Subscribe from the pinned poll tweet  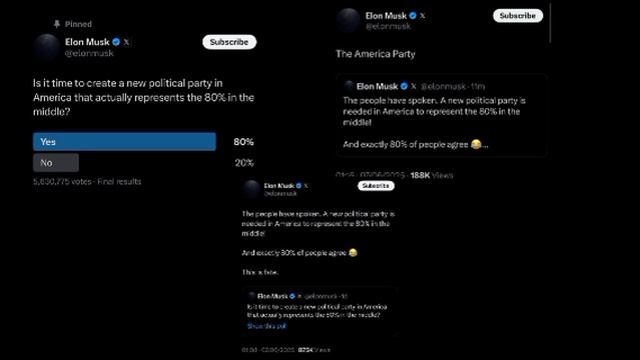[229, 42]
